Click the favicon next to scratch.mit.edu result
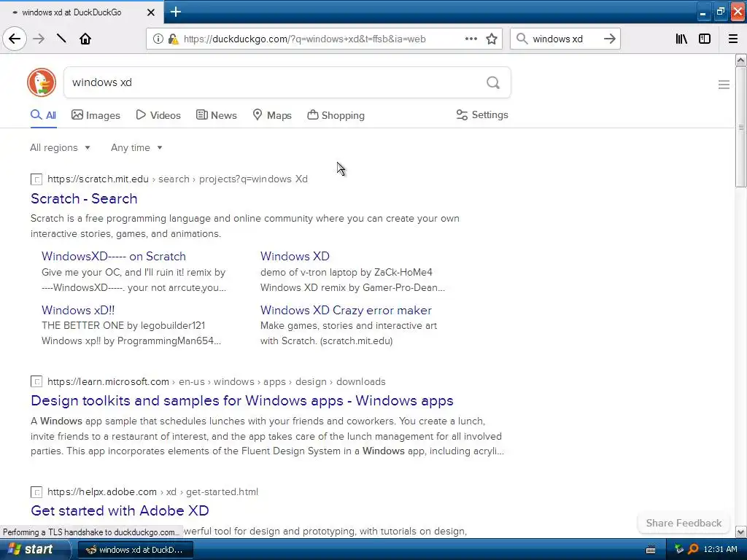This screenshot has height=560, width=747. pyautogui.click(x=36, y=179)
